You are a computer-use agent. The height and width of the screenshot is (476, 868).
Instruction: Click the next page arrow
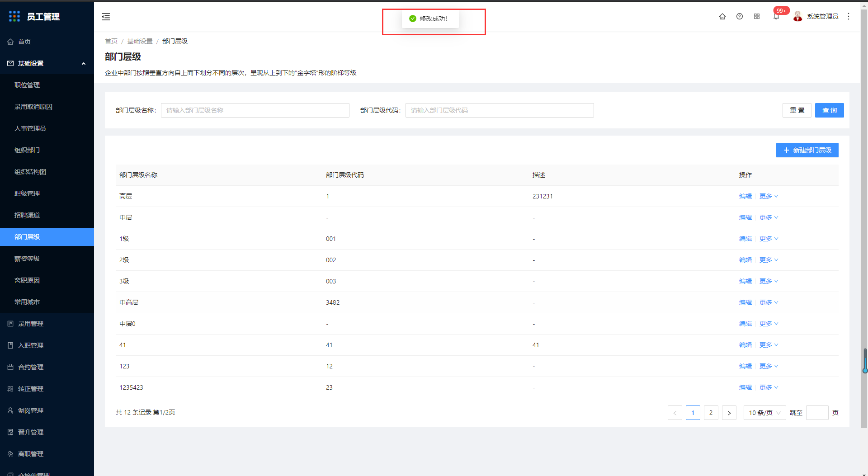pyautogui.click(x=729, y=413)
